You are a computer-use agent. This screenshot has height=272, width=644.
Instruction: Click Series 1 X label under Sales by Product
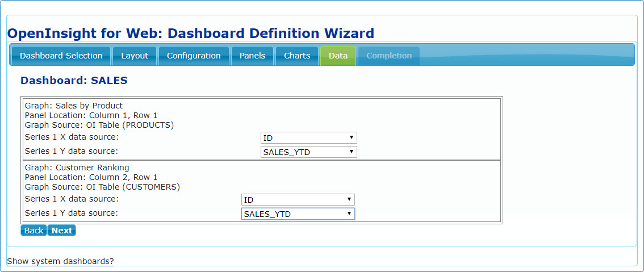[72, 137]
